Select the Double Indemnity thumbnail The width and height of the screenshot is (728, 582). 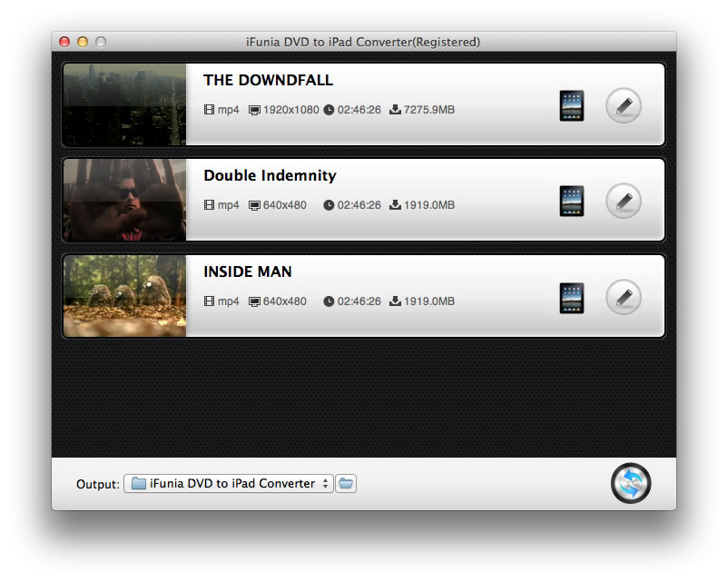pos(124,200)
